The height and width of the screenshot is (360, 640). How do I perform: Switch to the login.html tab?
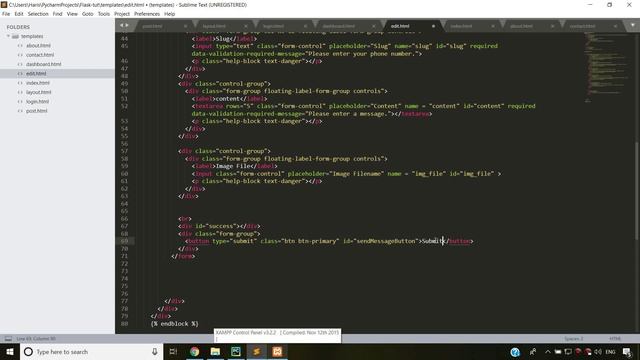click(x=273, y=26)
